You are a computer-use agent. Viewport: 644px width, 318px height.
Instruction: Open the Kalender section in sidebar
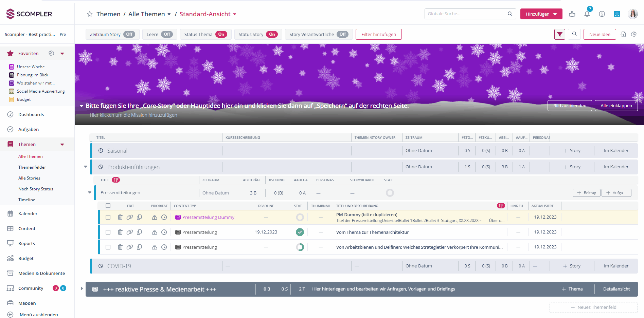point(28,213)
